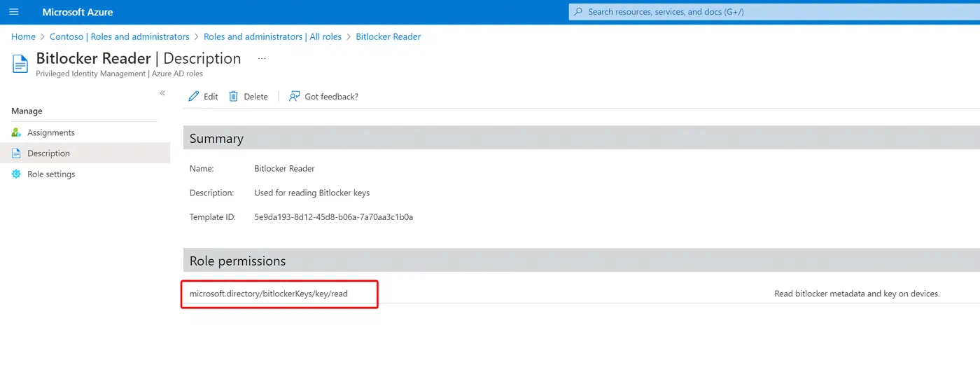Click the Manage section heading

tap(27, 111)
